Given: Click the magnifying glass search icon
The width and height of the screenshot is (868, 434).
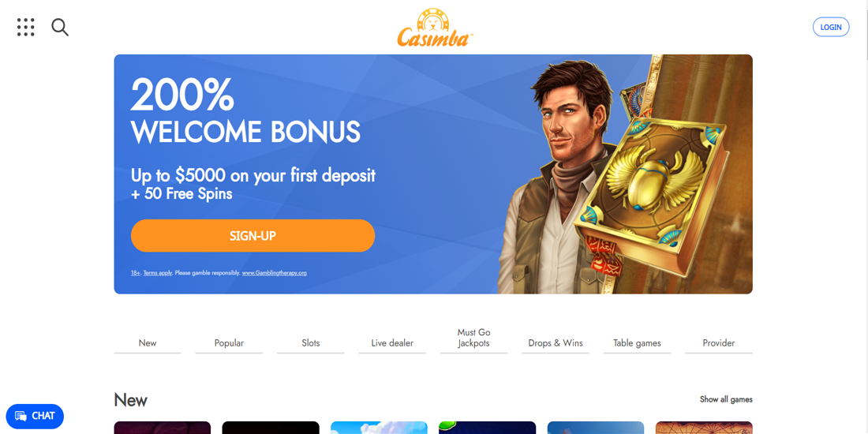Looking at the screenshot, I should click(60, 27).
